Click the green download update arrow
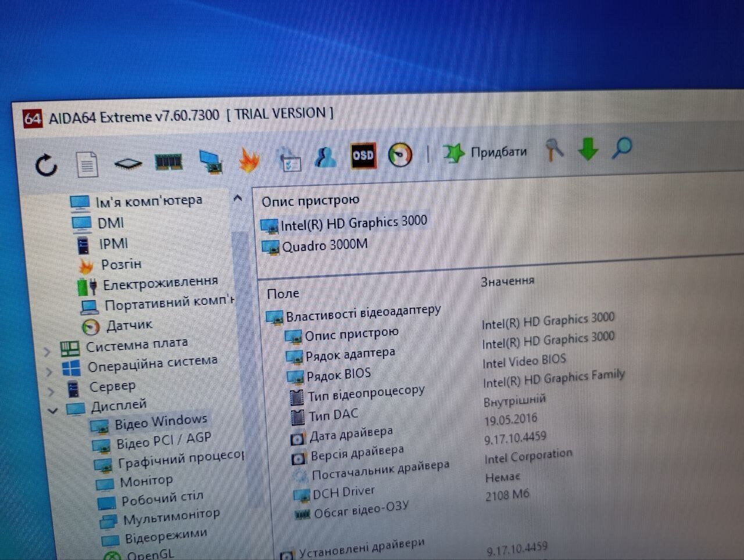This screenshot has height=560, width=744. (588, 150)
